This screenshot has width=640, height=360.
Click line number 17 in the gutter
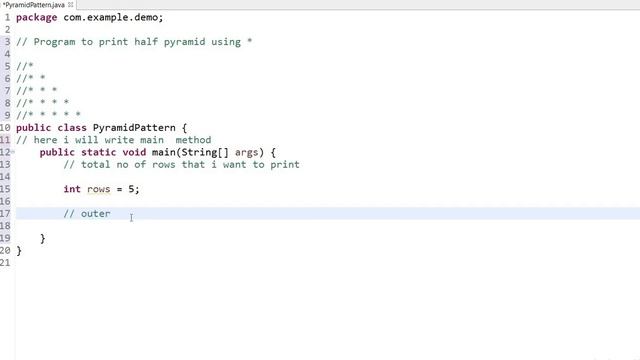pyautogui.click(x=5, y=213)
